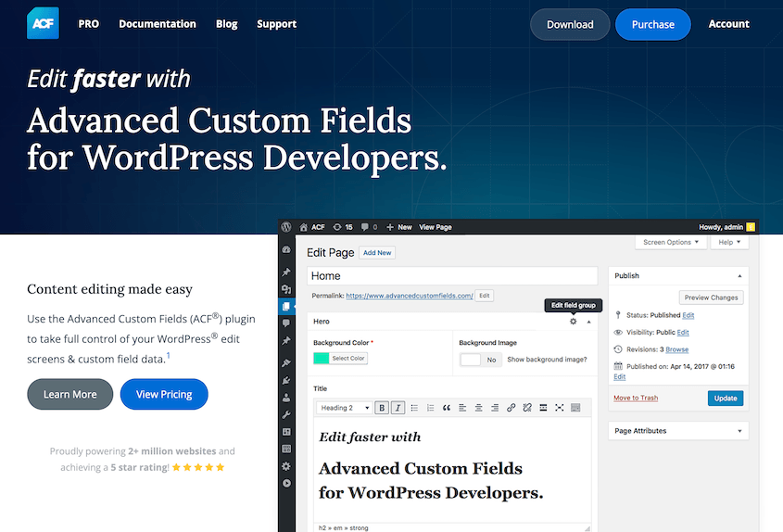Click New in WordPress admin bar
The image size is (783, 532).
point(399,227)
